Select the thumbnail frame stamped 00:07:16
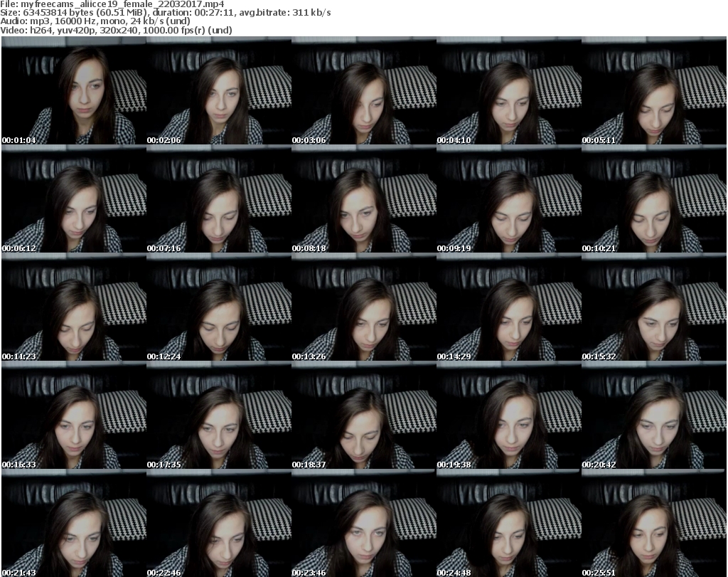Image resolution: width=728 pixels, height=577 pixels. [x=219, y=198]
